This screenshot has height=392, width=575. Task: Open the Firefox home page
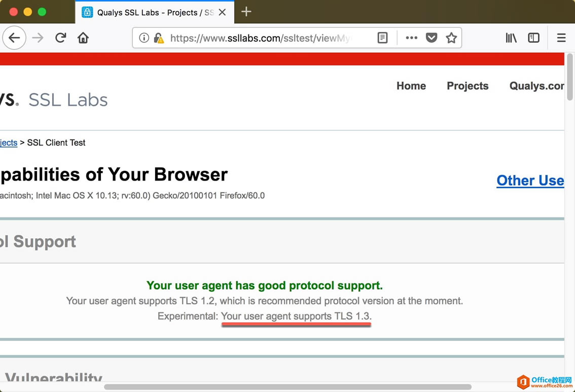(x=83, y=38)
